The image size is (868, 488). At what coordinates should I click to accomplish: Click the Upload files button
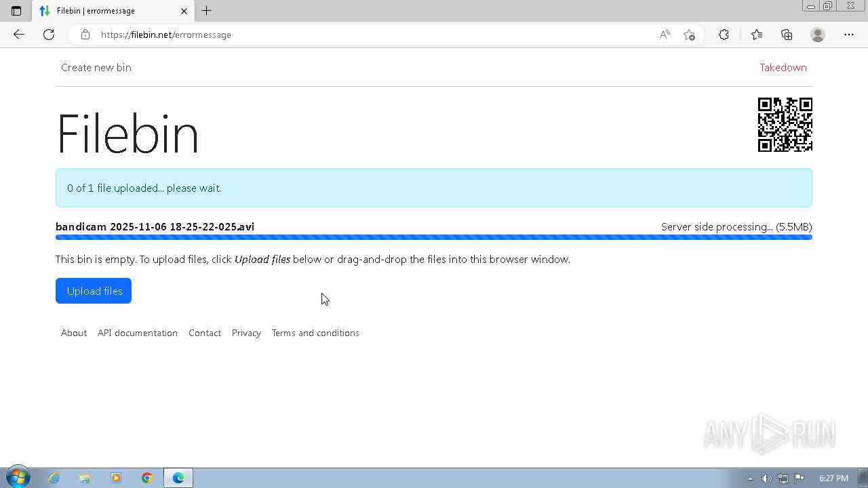(94, 291)
